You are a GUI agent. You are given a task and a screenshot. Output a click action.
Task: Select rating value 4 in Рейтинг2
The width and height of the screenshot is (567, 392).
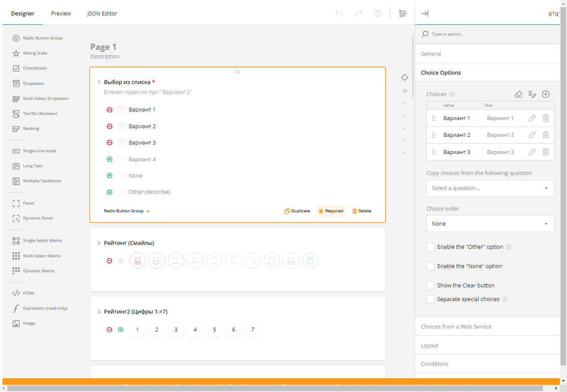click(x=195, y=330)
